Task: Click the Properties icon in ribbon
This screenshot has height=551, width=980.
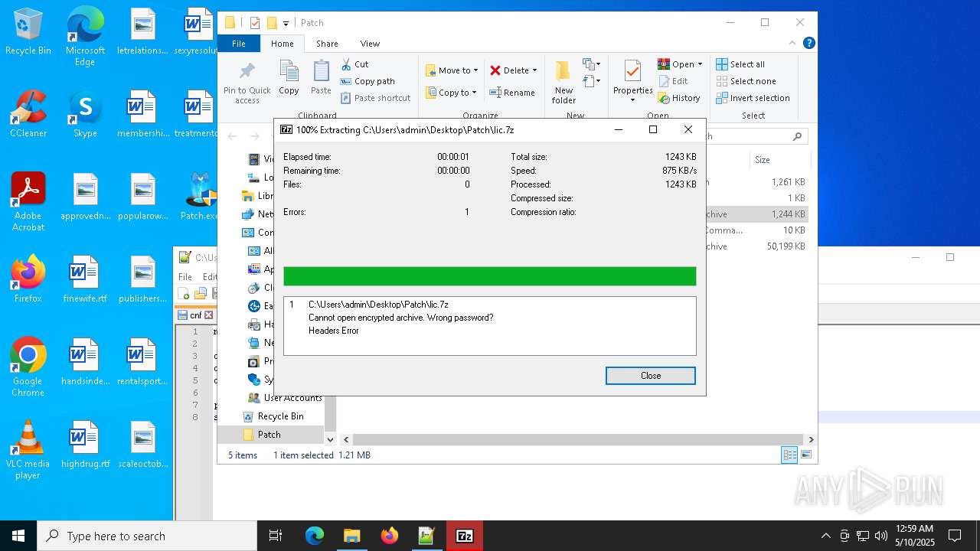Action: (632, 72)
